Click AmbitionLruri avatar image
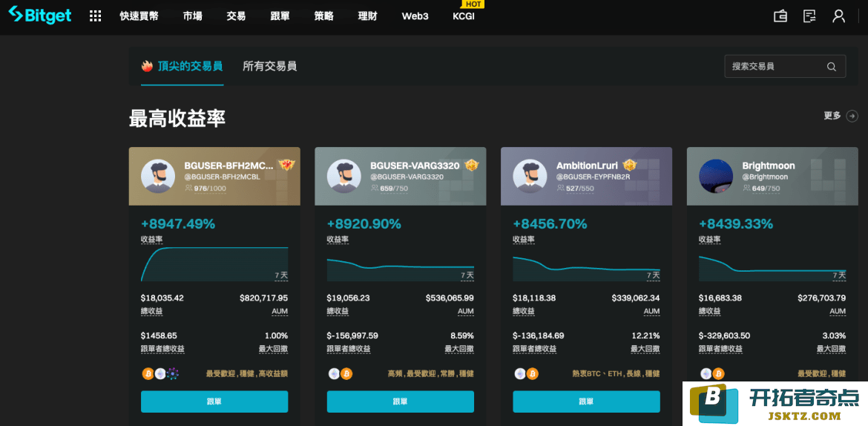Image resolution: width=868 pixels, height=426 pixels. click(x=530, y=176)
